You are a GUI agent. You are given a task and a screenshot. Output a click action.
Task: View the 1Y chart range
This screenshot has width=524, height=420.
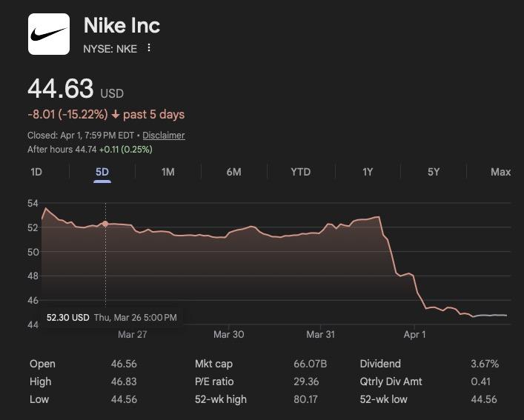pos(368,172)
